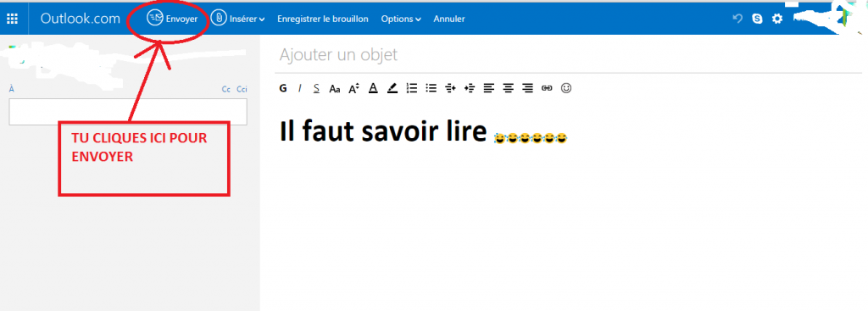Screen dimensions: 868x311
Task: Focus the recipient address box
Action: point(128,113)
